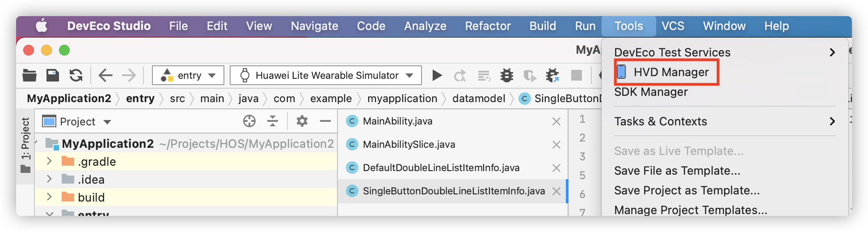Click the Synchronize refresh icon
Viewport: 868px width, 232px height.
click(76, 75)
